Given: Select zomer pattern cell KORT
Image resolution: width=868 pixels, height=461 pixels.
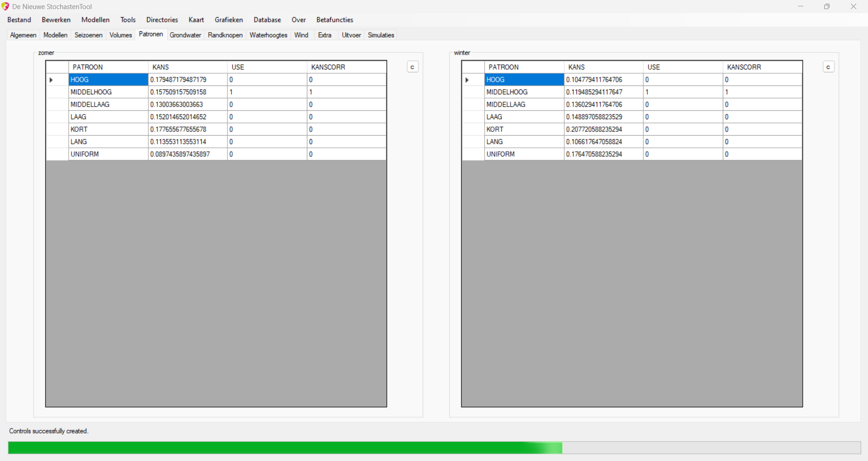Looking at the screenshot, I should click(x=108, y=129).
